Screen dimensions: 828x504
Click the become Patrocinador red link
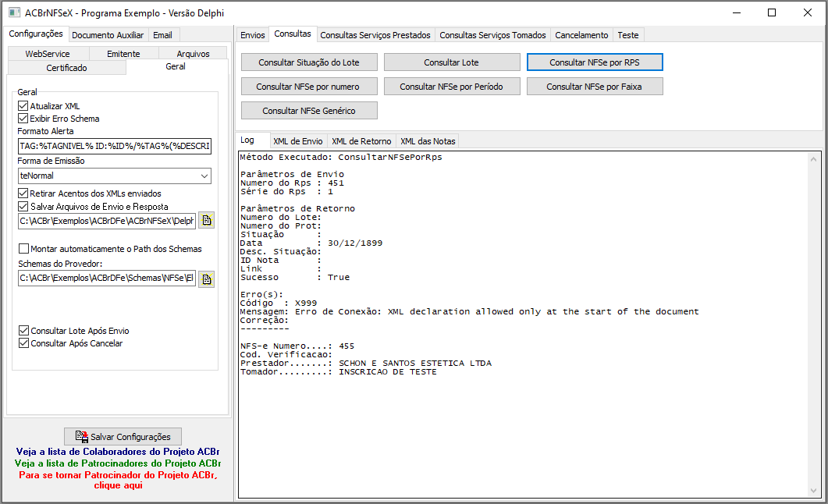click(x=118, y=481)
